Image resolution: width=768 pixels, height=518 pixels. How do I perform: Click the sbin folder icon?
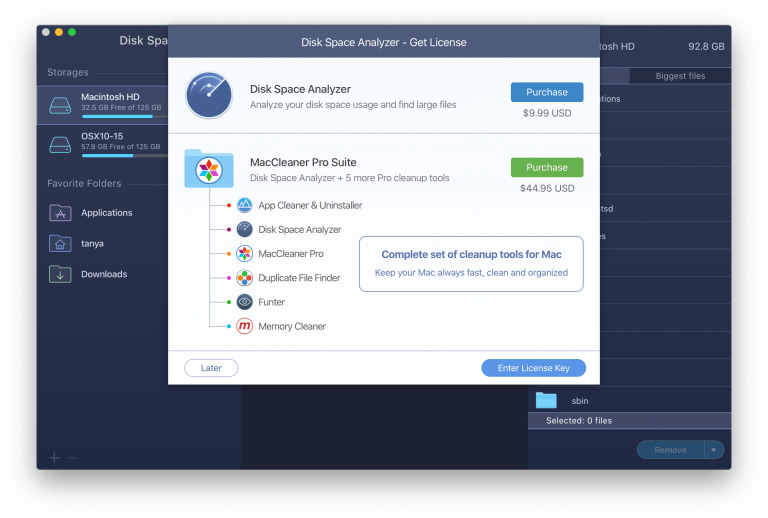tap(546, 400)
